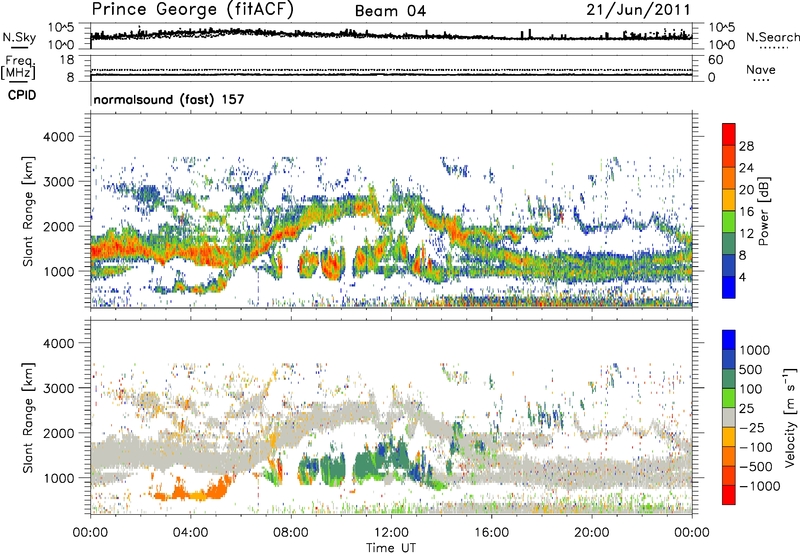The image size is (800, 554).
Task: Click the '20:00' time axis label
Action: [592, 533]
